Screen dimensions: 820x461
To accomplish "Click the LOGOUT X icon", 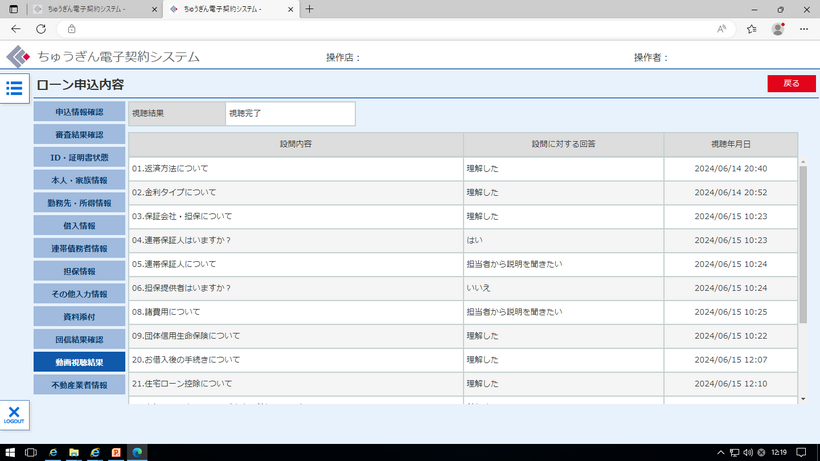I will (x=14, y=414).
